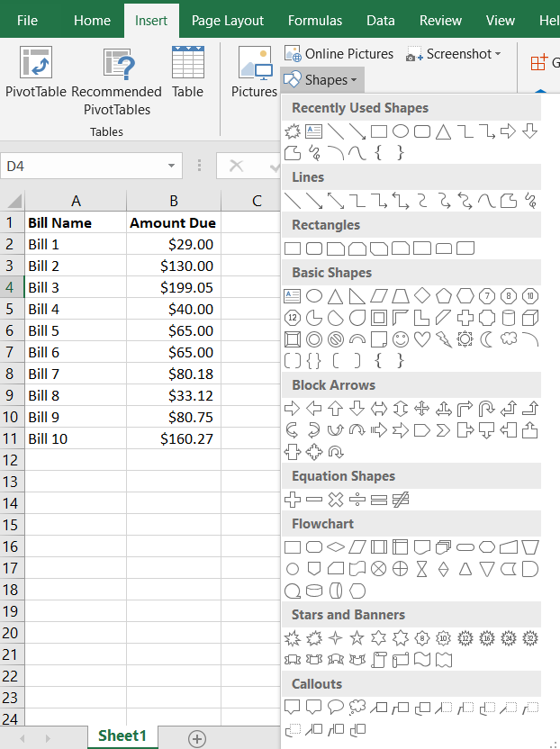Pick the Lightning Bolt shape
The width and height of the screenshot is (560, 749).
444,339
